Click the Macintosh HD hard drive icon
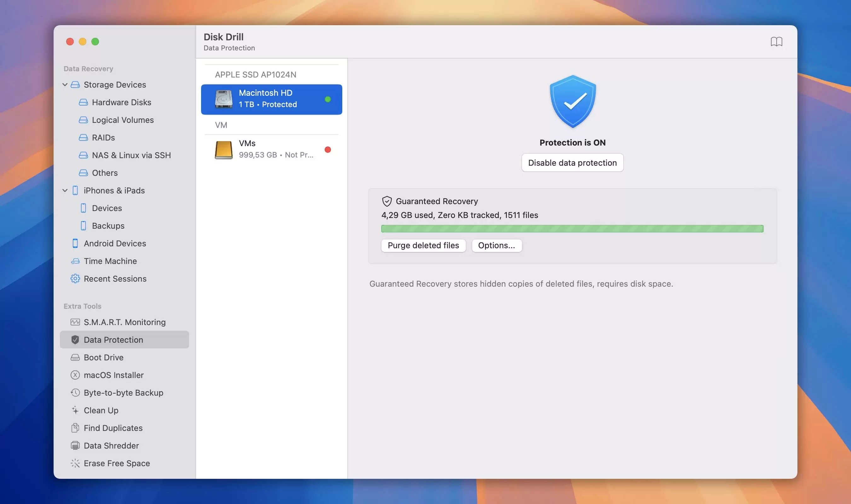This screenshot has height=504, width=851. pyautogui.click(x=223, y=99)
